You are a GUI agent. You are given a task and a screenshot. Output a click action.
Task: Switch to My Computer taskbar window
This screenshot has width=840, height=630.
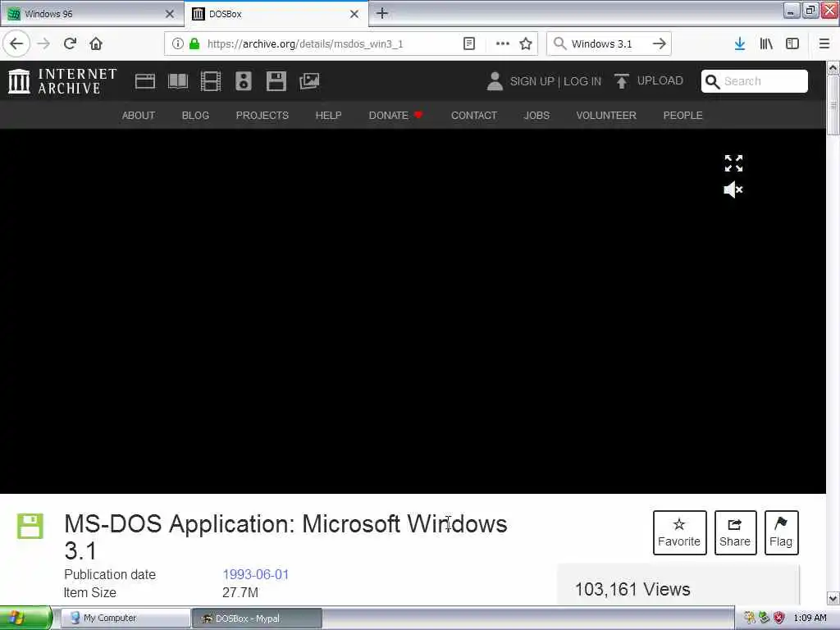(x=126, y=618)
